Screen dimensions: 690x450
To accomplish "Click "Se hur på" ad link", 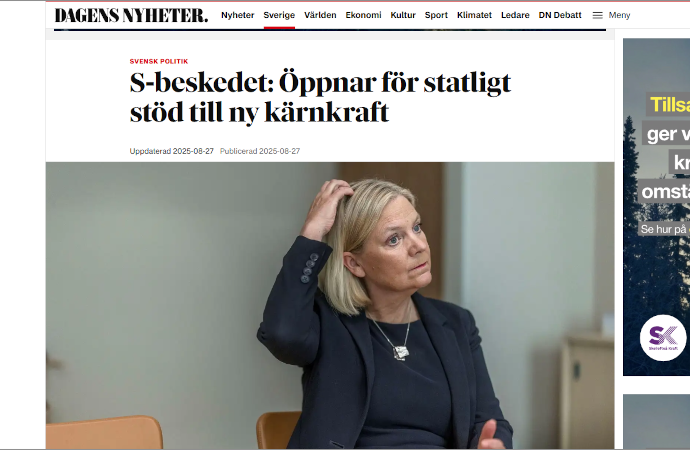I will coord(663,229).
